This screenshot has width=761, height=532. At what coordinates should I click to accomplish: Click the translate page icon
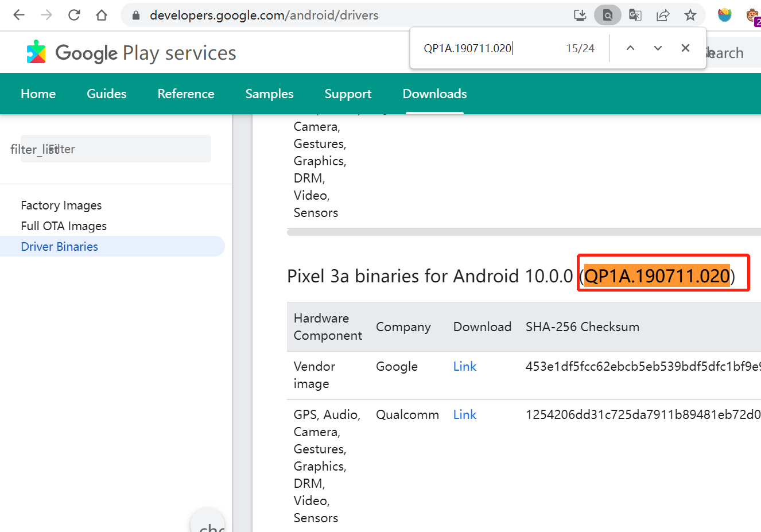pyautogui.click(x=635, y=15)
